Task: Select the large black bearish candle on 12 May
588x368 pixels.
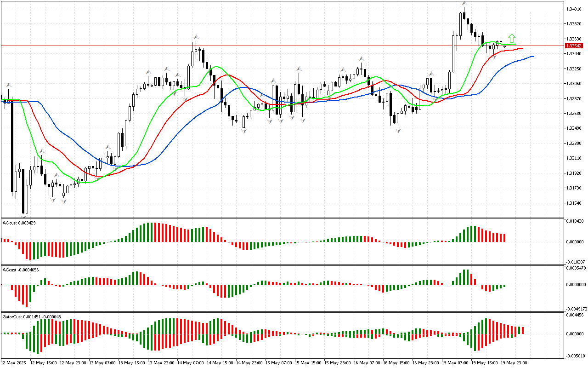Action: click(x=12, y=147)
